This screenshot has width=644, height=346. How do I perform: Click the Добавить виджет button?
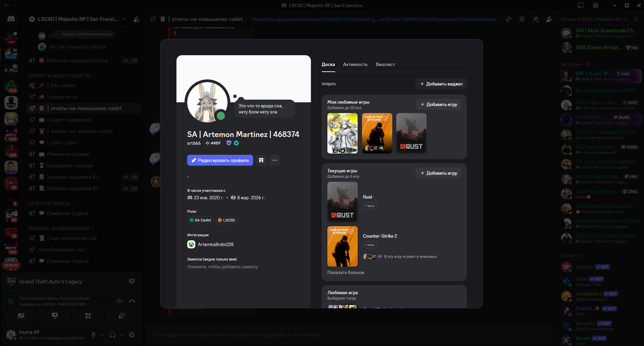pos(441,84)
